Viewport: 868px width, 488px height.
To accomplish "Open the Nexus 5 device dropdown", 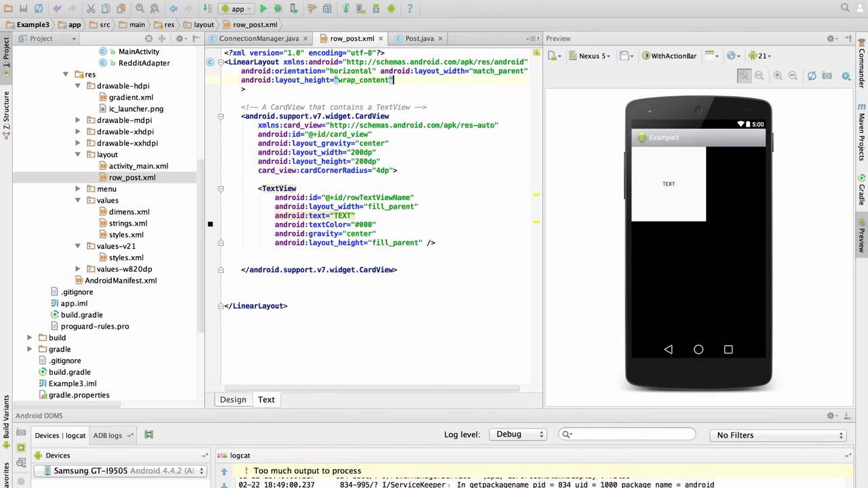I will (x=589, y=56).
